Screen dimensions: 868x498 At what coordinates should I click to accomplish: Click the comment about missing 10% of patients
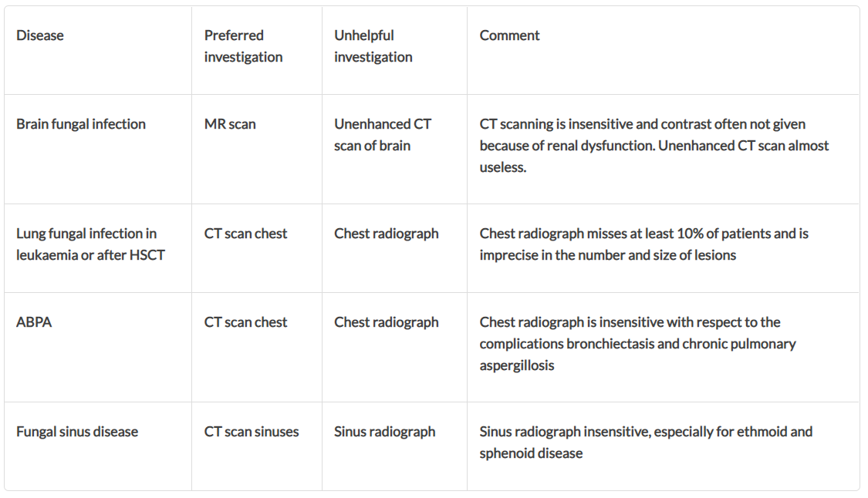click(x=643, y=244)
